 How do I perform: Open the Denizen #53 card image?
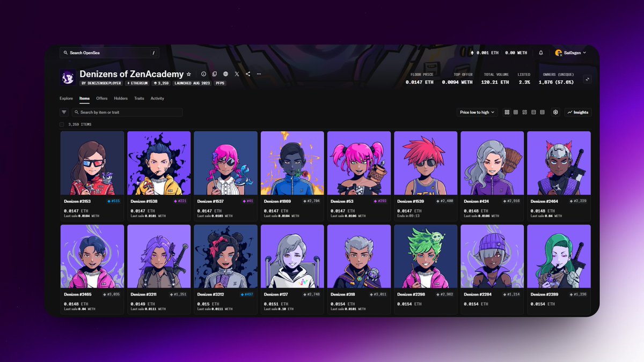359,163
